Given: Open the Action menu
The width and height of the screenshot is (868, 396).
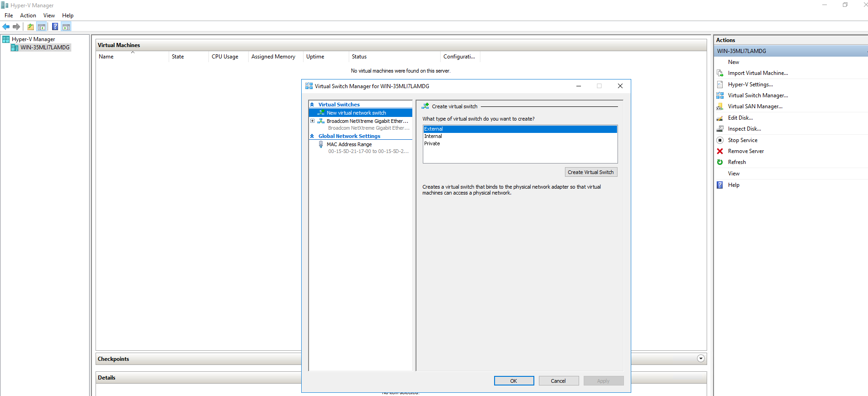Looking at the screenshot, I should point(28,16).
